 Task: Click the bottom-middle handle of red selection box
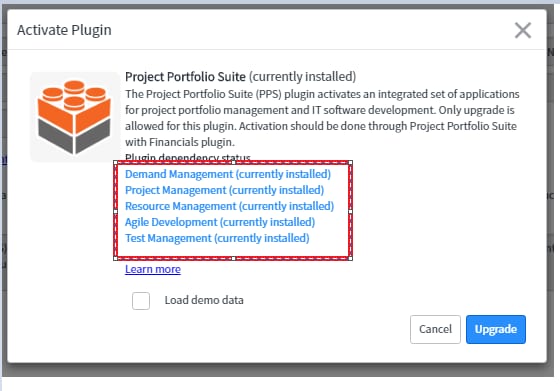coord(233,258)
